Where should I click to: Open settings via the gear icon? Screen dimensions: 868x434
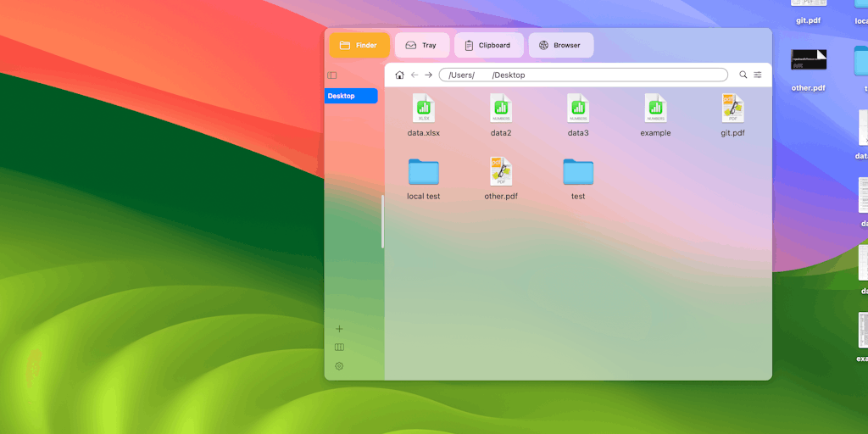point(339,366)
